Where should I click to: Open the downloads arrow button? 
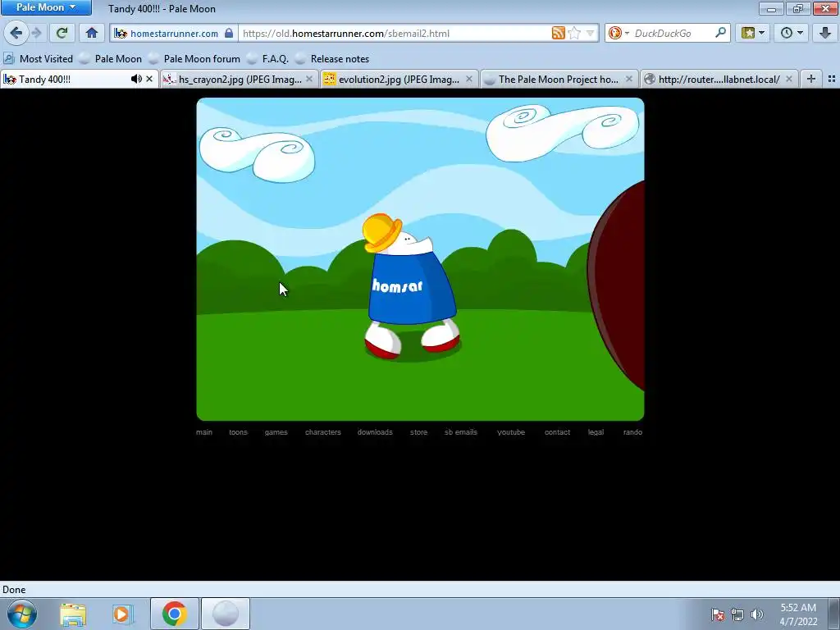(825, 33)
